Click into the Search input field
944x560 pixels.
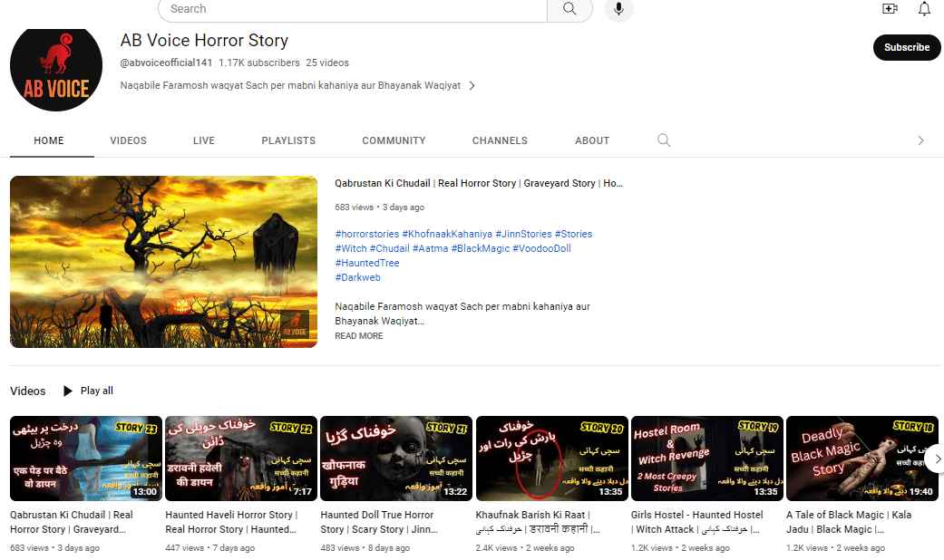pyautogui.click(x=353, y=9)
